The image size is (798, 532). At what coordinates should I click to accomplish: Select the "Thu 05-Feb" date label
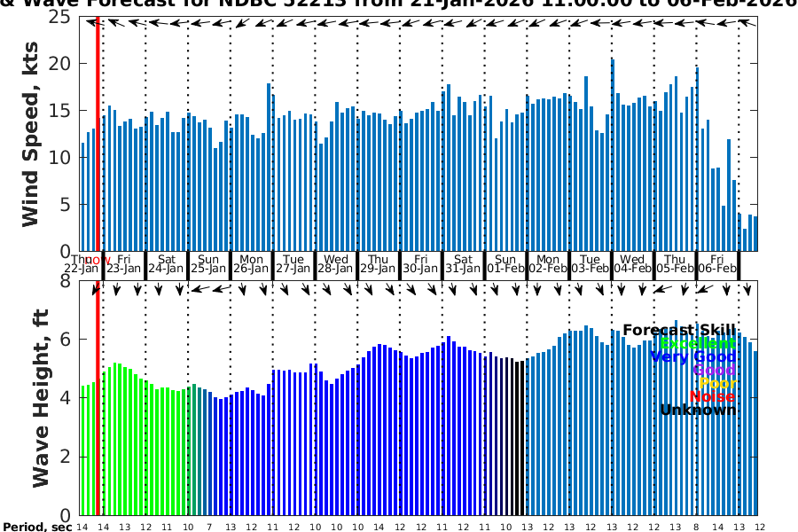click(675, 263)
